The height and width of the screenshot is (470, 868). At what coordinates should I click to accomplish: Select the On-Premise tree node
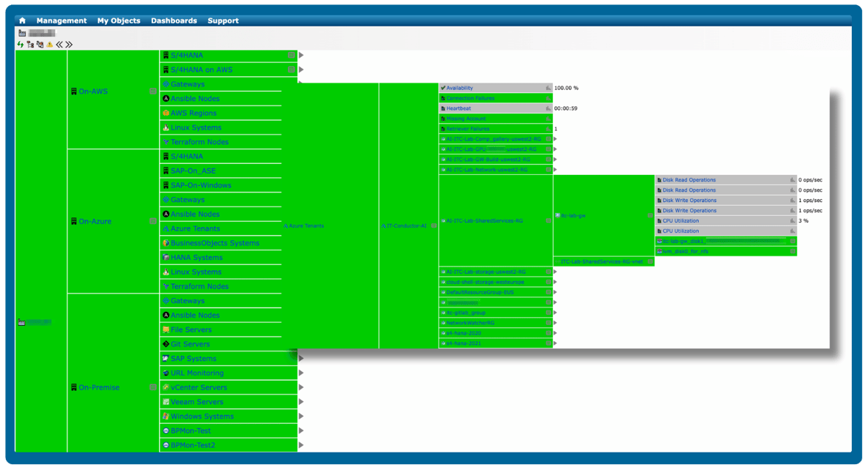point(99,387)
